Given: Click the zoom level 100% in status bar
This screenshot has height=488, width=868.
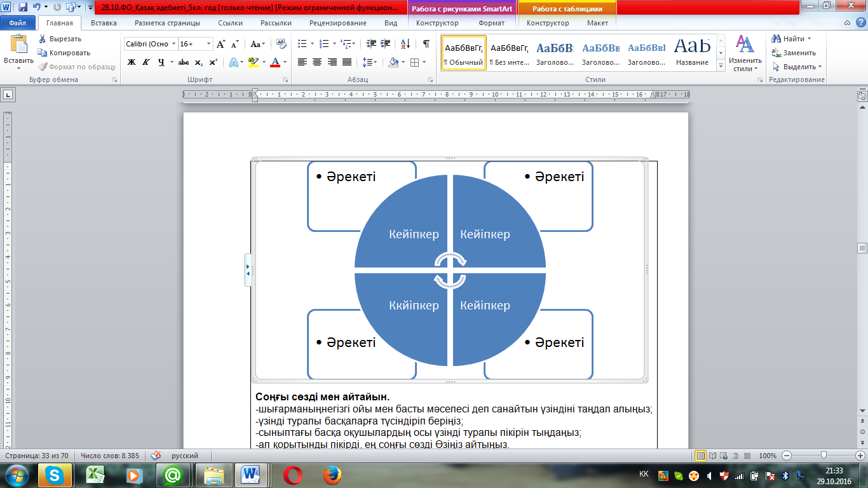Looking at the screenshot, I should (x=768, y=456).
